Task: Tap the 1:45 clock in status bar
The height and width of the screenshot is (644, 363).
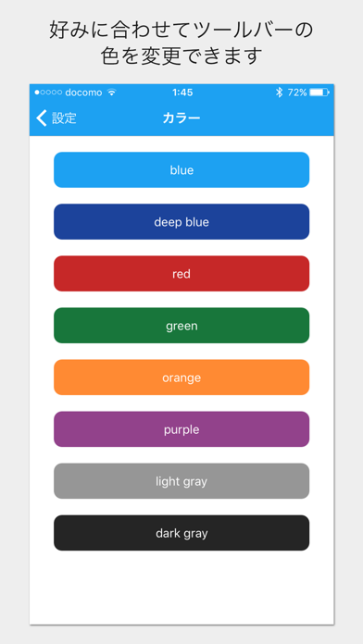Action: (182, 93)
